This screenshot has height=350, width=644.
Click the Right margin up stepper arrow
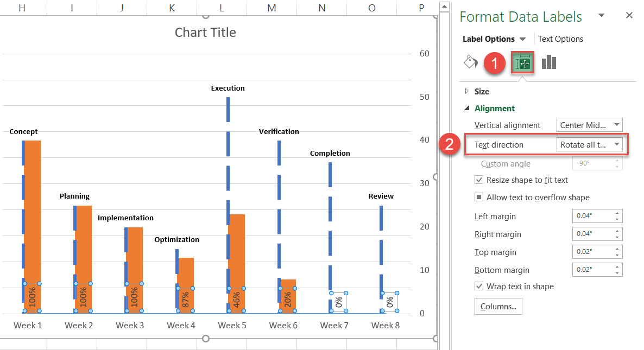[x=616, y=231]
